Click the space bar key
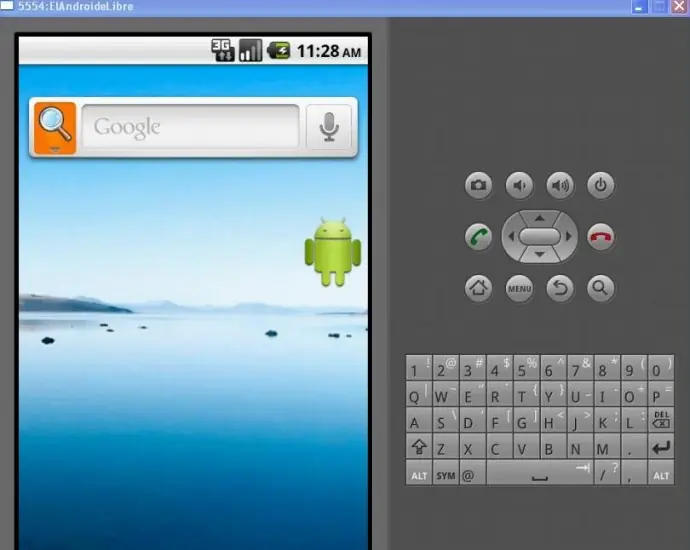Screen dimensions: 690x550 (x=540, y=473)
